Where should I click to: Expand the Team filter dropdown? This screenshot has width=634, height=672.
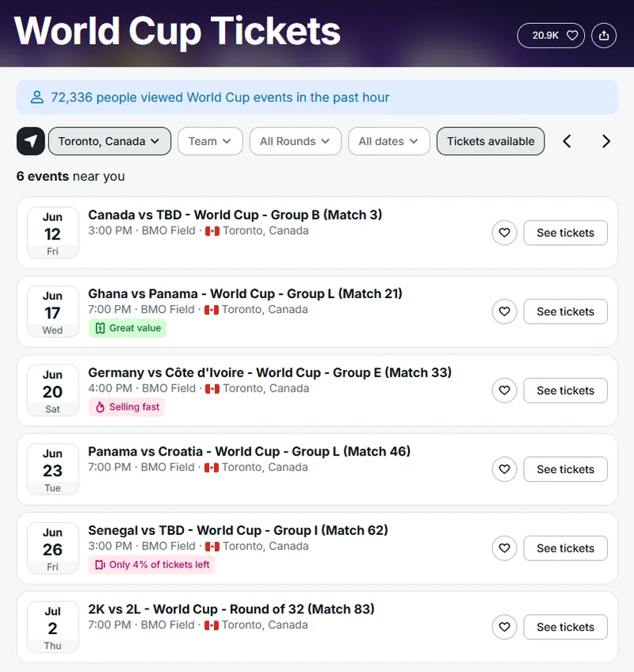[x=210, y=141]
